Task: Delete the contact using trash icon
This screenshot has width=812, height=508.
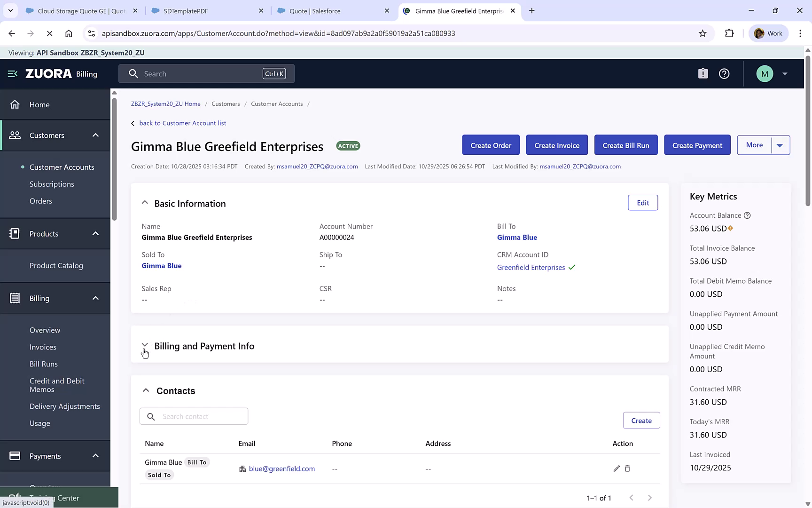Action: pyautogui.click(x=628, y=468)
